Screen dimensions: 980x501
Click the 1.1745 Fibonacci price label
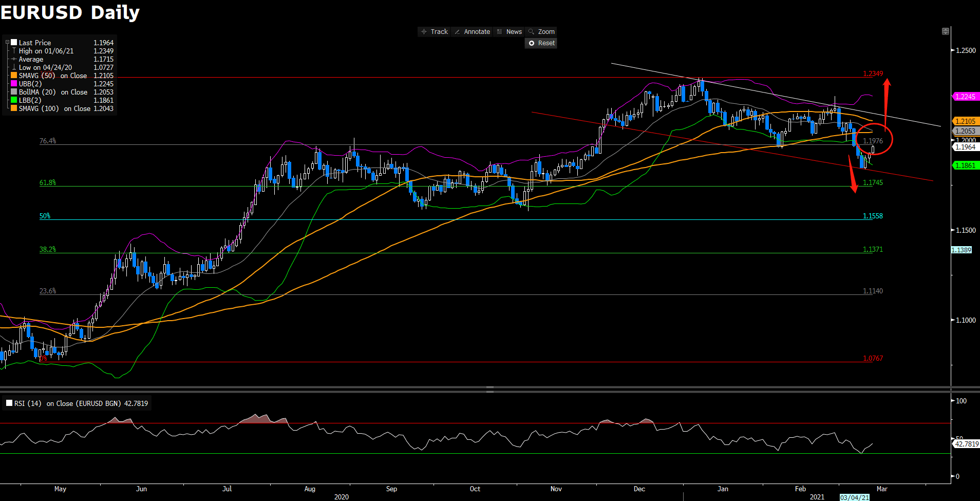click(x=873, y=182)
